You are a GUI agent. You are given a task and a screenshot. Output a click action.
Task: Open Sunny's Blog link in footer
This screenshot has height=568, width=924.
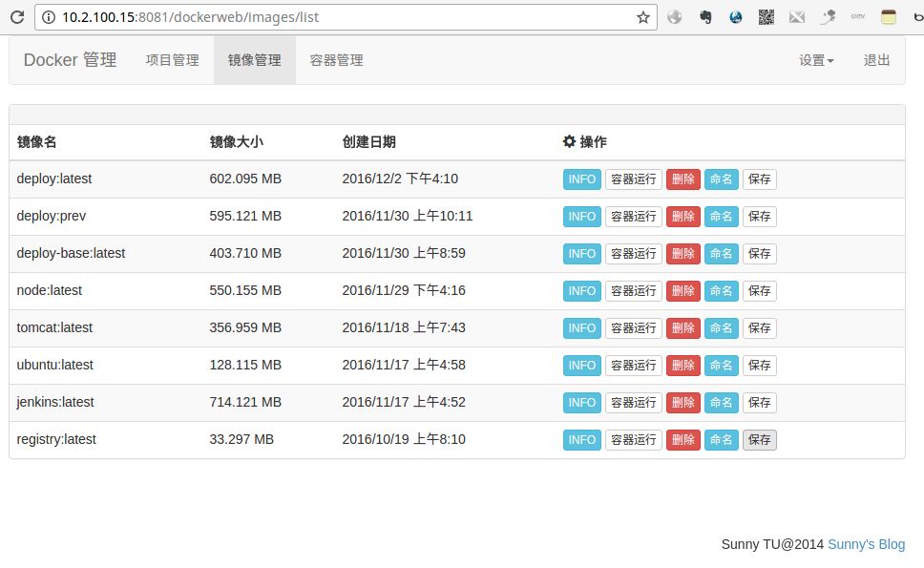(867, 544)
